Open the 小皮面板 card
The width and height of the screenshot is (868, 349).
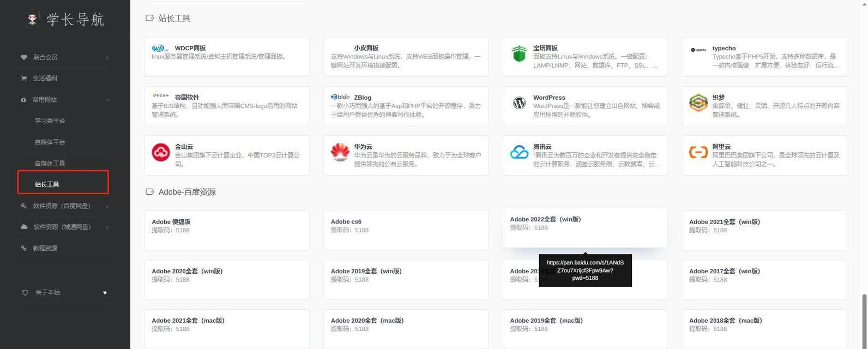406,57
